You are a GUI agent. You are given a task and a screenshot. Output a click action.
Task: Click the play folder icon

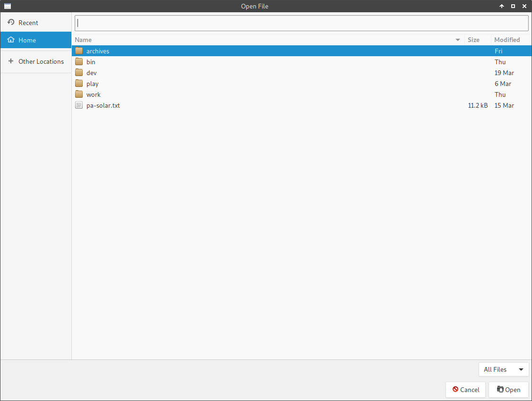click(x=79, y=84)
